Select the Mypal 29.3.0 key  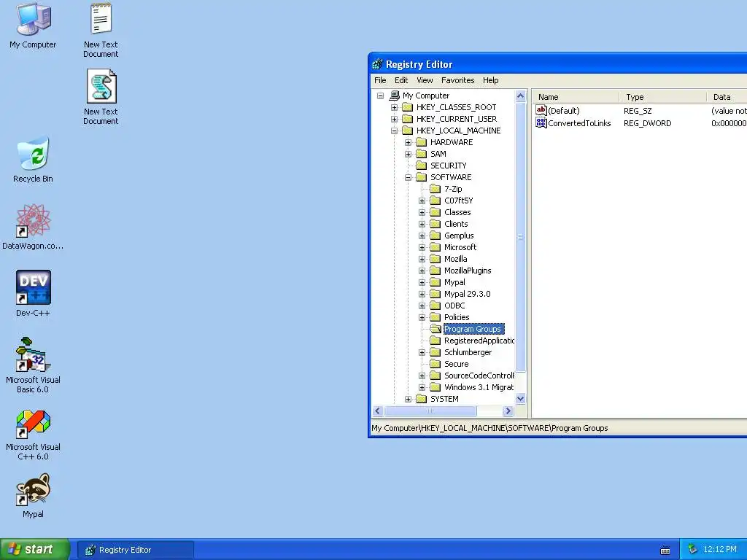point(467,295)
